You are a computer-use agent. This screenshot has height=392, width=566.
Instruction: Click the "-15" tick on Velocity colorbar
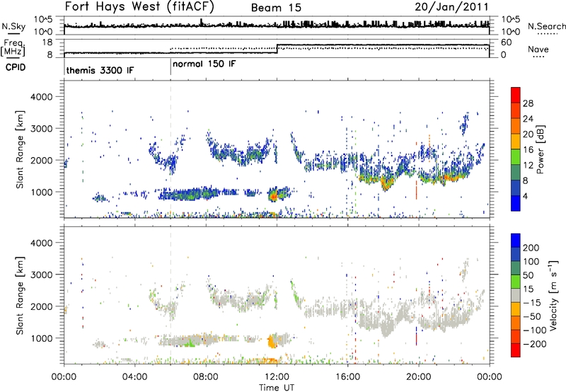point(531,303)
